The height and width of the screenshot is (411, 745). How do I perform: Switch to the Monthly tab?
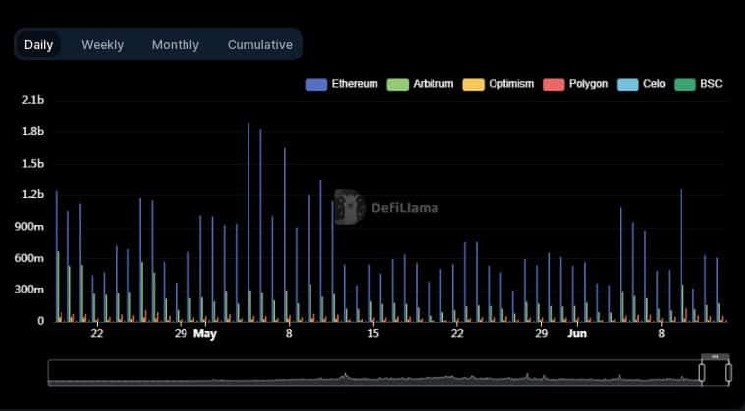coord(175,45)
